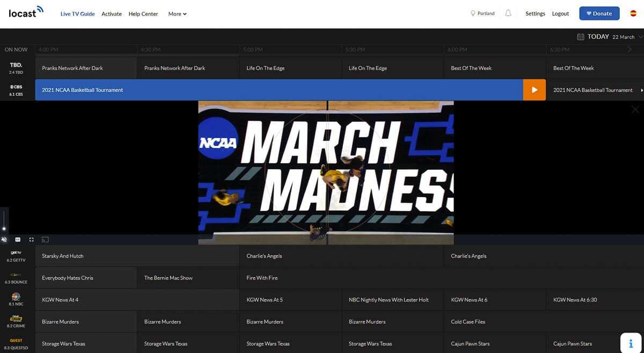
Task: Toggle closed captions in the player
Action: pos(18,240)
